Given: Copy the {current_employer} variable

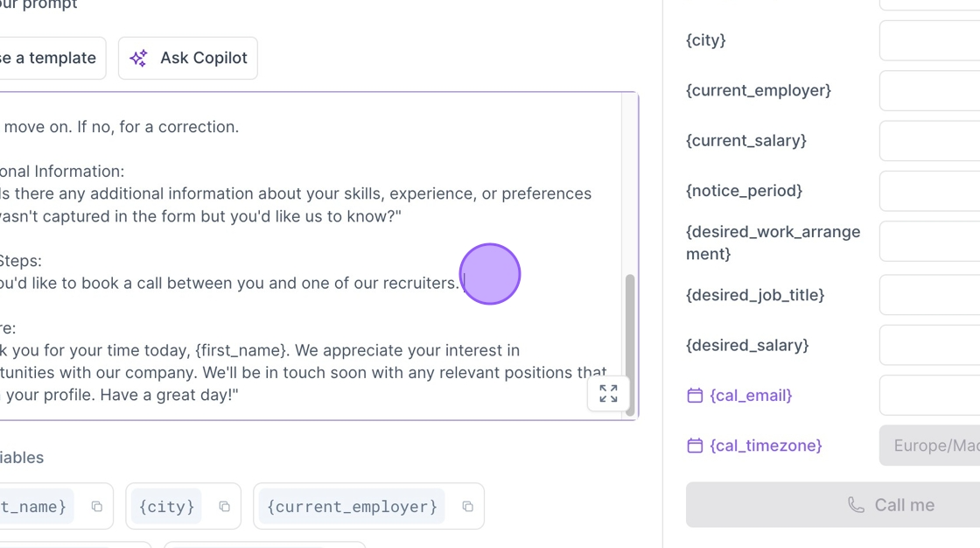Looking at the screenshot, I should pyautogui.click(x=467, y=507).
